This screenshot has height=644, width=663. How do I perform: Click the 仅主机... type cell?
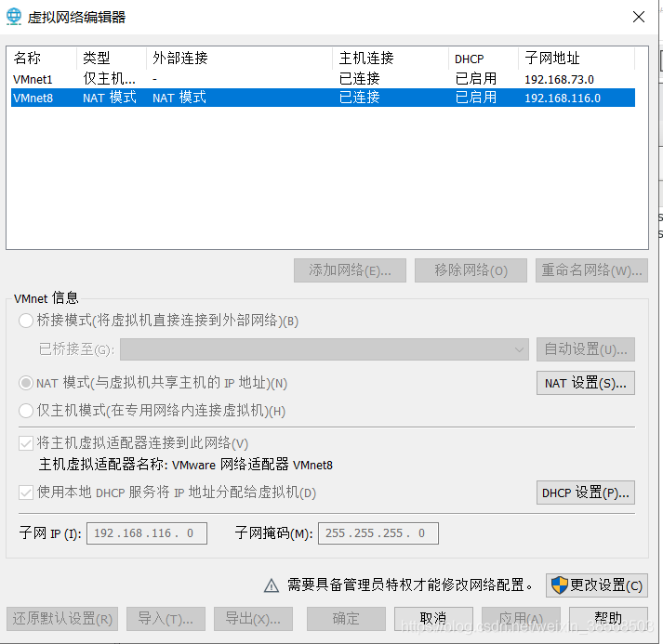pos(109,79)
